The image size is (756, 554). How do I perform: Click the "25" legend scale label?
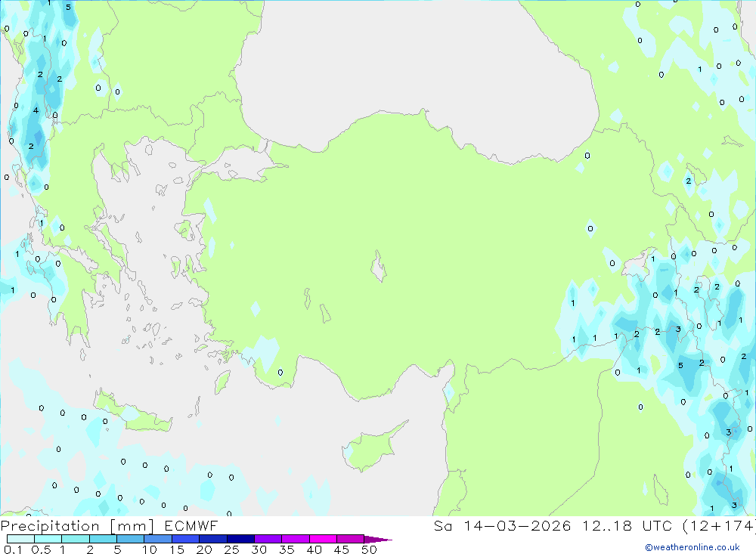coord(231,549)
